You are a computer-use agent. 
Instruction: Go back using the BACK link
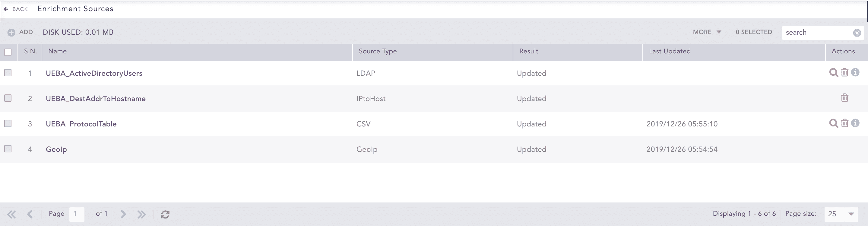(16, 9)
